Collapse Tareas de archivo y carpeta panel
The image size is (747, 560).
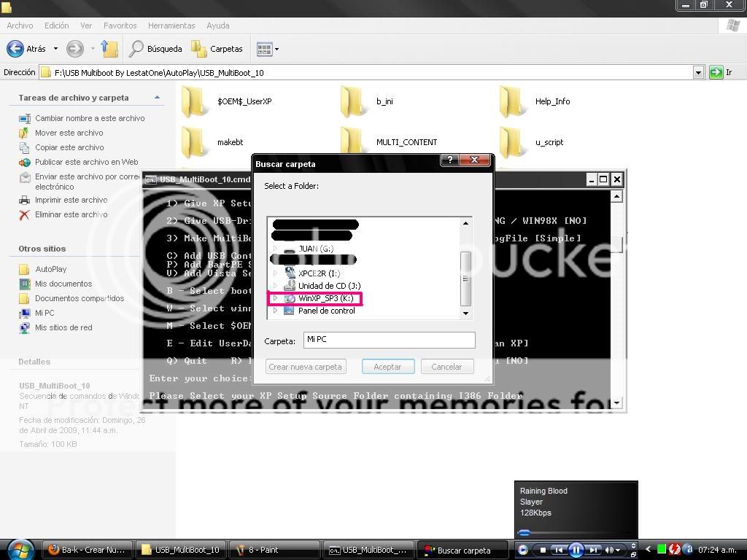click(157, 98)
